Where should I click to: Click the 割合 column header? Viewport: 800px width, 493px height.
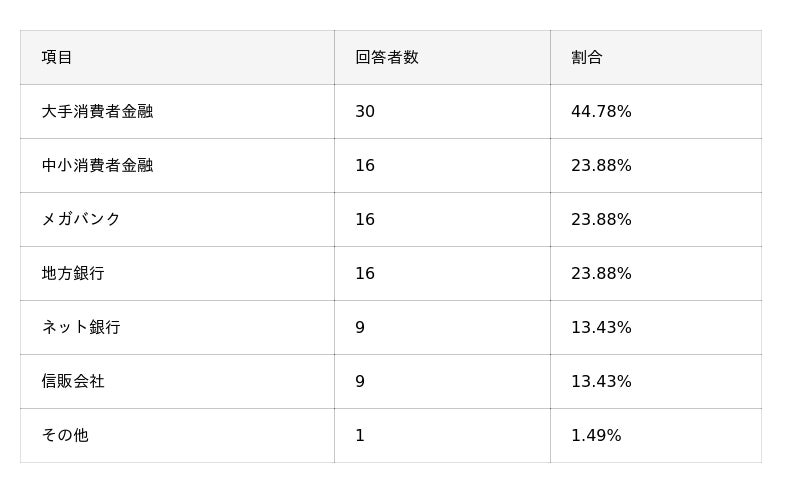(587, 58)
